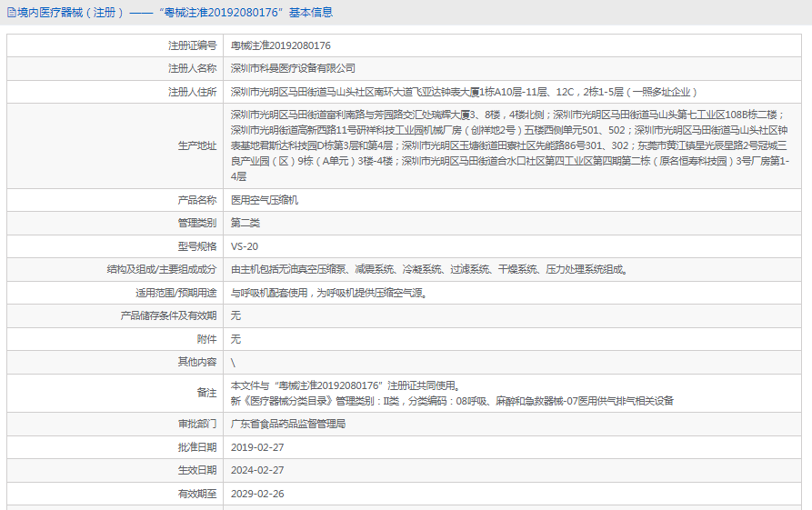812x510 pixels.
Task: Click the 产品储存条件及有效期 label
Action: [169, 315]
